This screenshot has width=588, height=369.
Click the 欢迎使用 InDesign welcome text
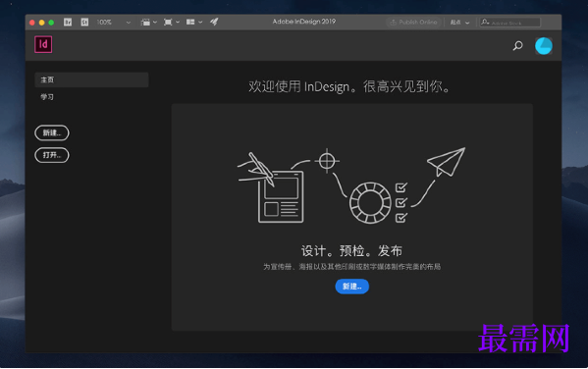point(348,86)
